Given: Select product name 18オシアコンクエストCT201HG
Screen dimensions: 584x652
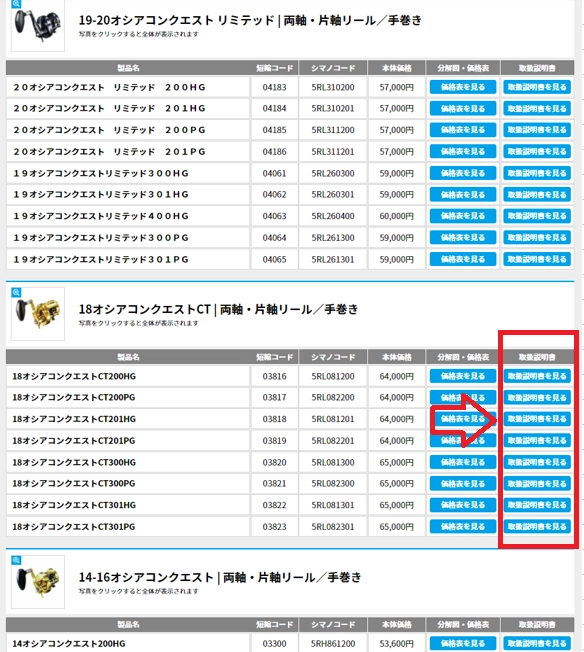Looking at the screenshot, I should click(x=74, y=419).
